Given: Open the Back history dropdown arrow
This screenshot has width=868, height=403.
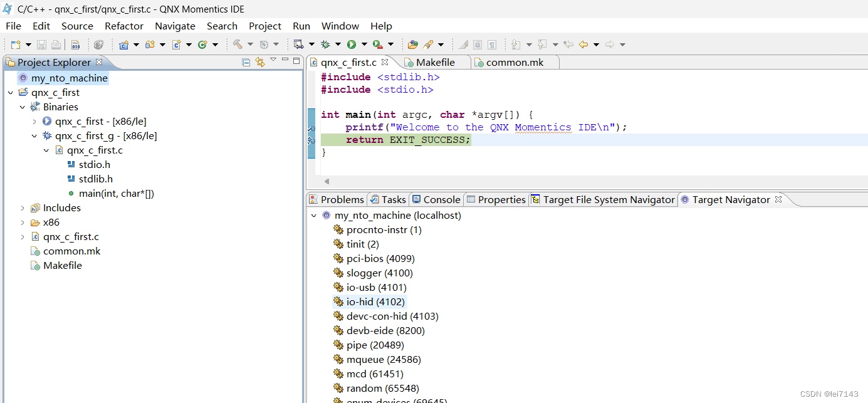Looking at the screenshot, I should (596, 44).
